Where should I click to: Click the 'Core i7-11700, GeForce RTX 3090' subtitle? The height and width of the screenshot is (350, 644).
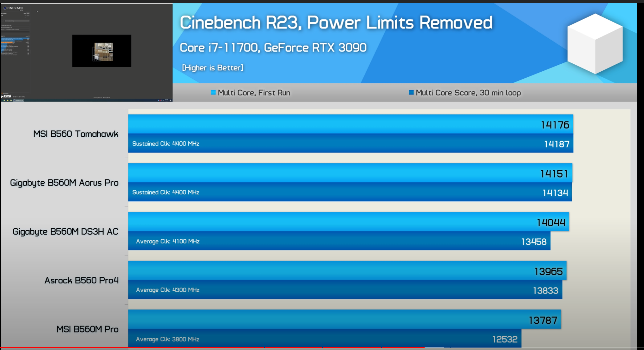[273, 48]
